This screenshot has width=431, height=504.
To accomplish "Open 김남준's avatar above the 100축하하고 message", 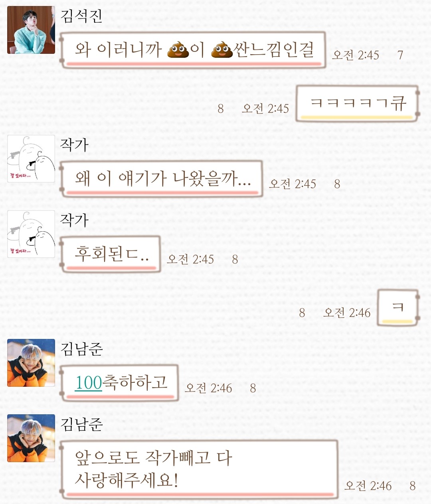I will point(31,363).
